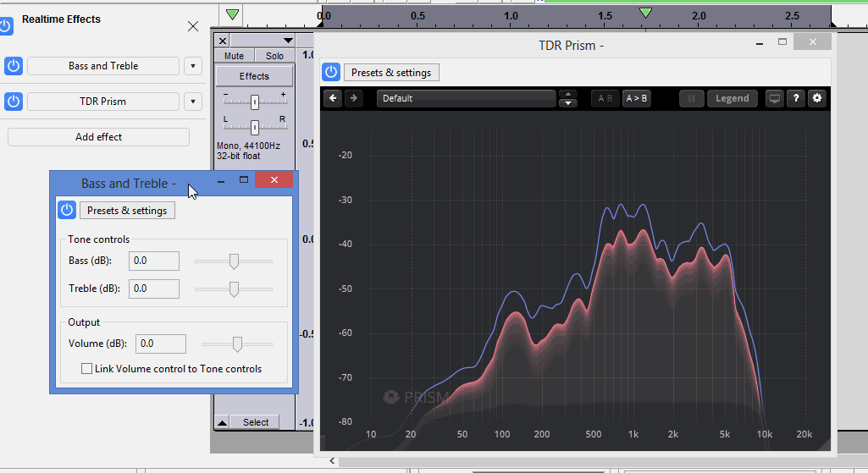Click the pause analyzer icon in Prism
The height and width of the screenshot is (473, 868).
point(691,98)
